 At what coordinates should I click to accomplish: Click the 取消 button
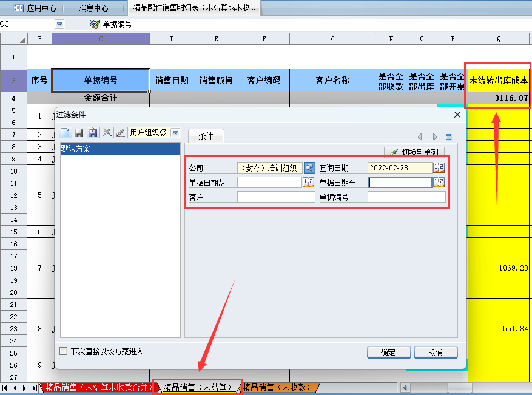pos(435,353)
